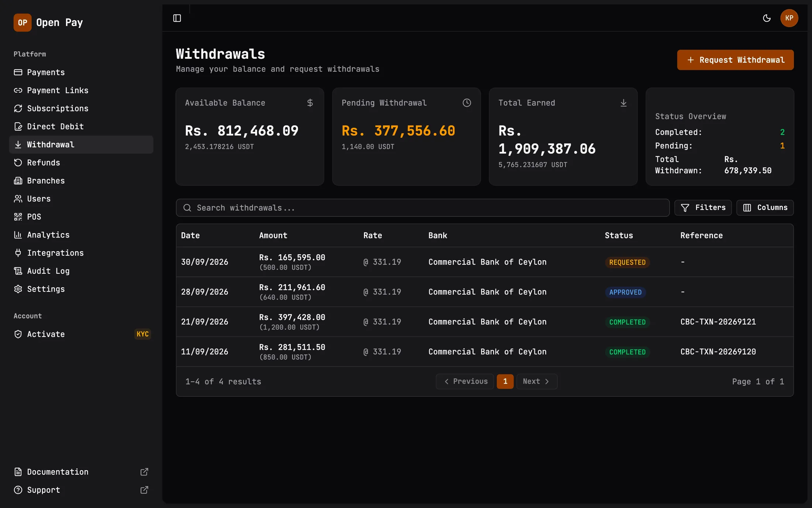Sort by the Amount column header
Image resolution: width=812 pixels, height=508 pixels.
point(273,235)
